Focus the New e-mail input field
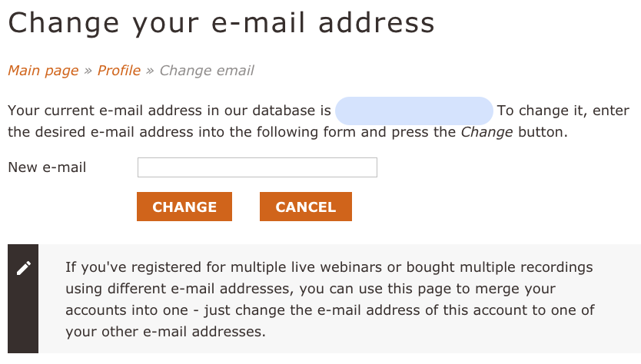This screenshot has height=364, width=641. tap(257, 167)
